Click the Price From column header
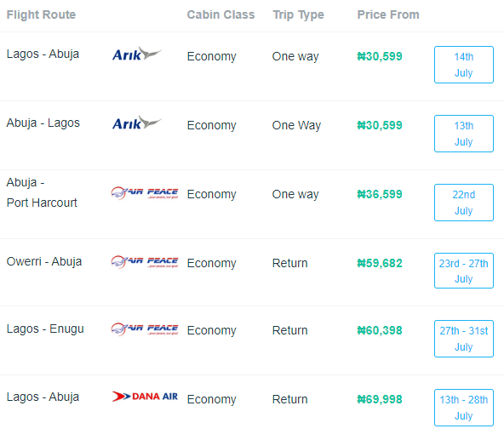Image resolution: width=504 pixels, height=440 pixels. pyautogui.click(x=388, y=14)
